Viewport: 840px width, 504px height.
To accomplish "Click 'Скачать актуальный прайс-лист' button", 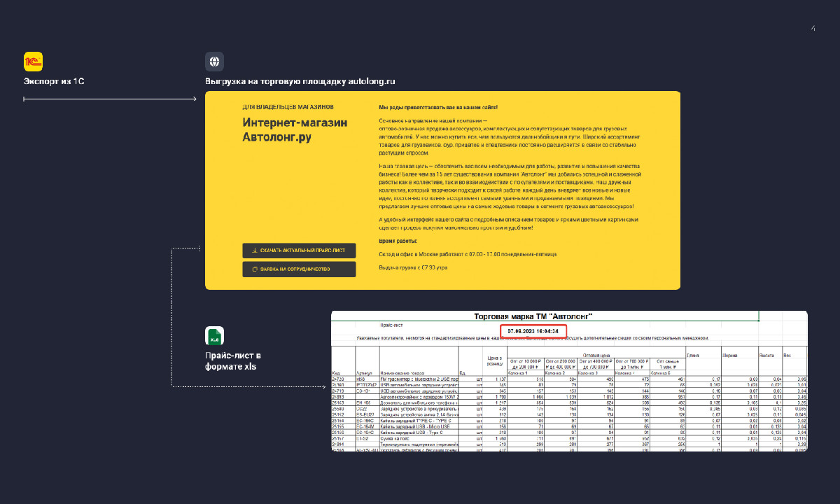I will point(299,251).
